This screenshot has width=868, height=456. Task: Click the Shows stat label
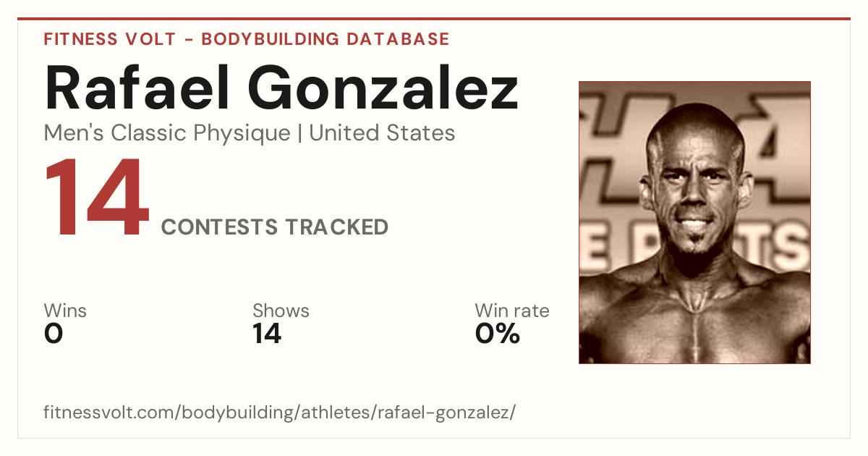pyautogui.click(x=281, y=311)
